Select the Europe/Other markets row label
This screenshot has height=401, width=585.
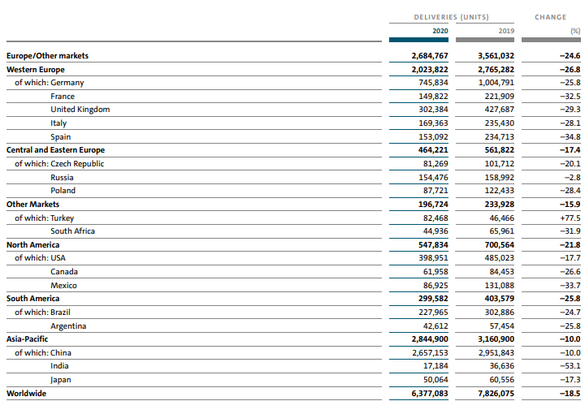[47, 56]
